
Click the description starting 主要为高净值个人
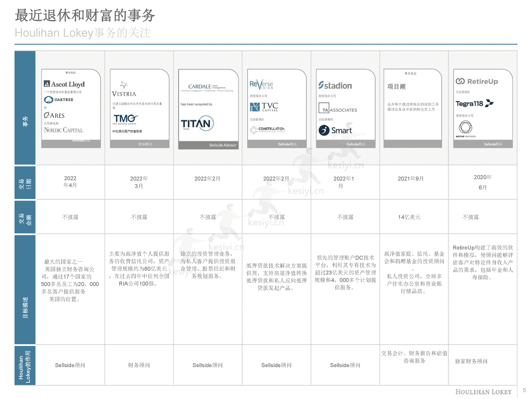139,269
